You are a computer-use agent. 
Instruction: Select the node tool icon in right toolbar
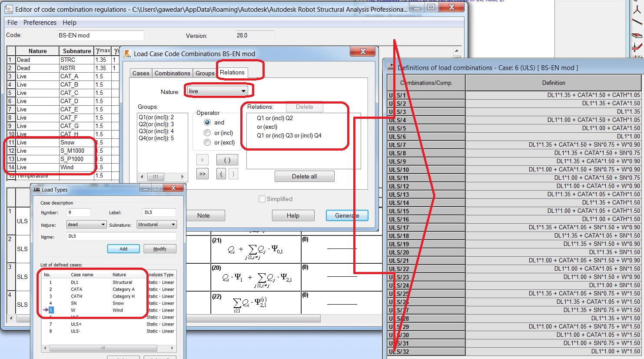point(637,10)
